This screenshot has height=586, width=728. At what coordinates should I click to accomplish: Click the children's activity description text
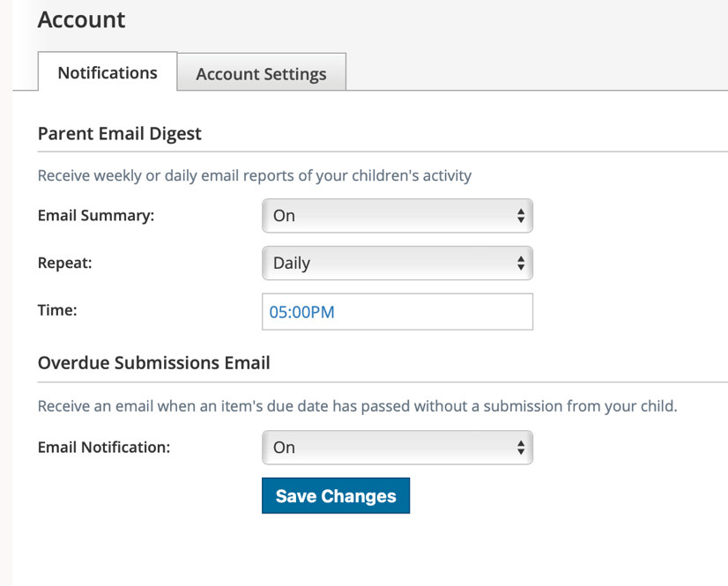point(254,175)
